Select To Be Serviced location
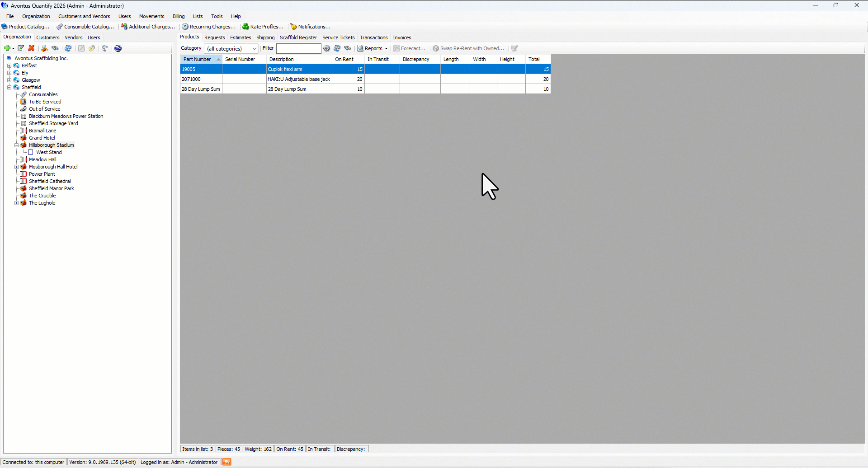 [45, 102]
